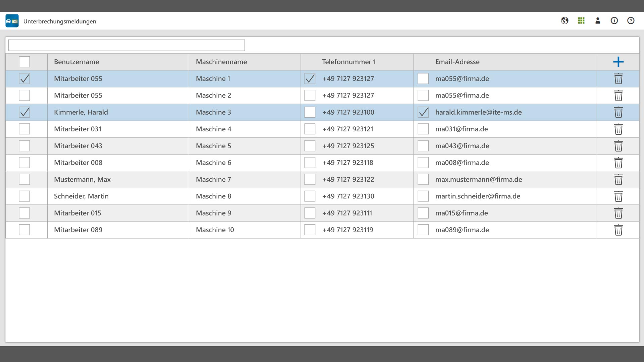Click the user profile icon
Screen dimensions: 644x362
tap(598, 21)
